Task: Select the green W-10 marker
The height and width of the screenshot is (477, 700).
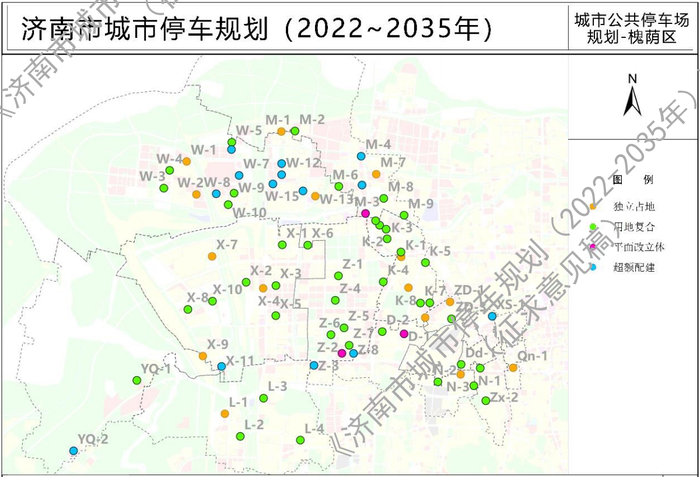Action: (x=228, y=205)
